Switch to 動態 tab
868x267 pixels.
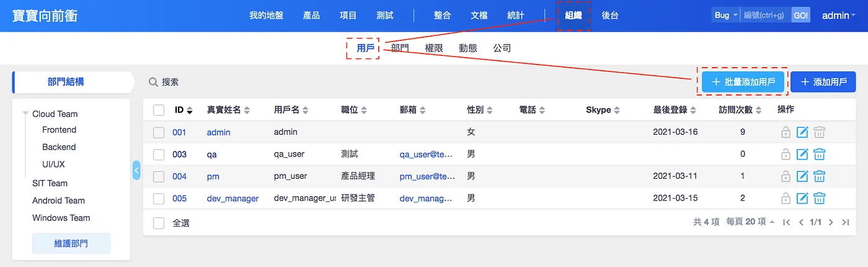click(467, 48)
